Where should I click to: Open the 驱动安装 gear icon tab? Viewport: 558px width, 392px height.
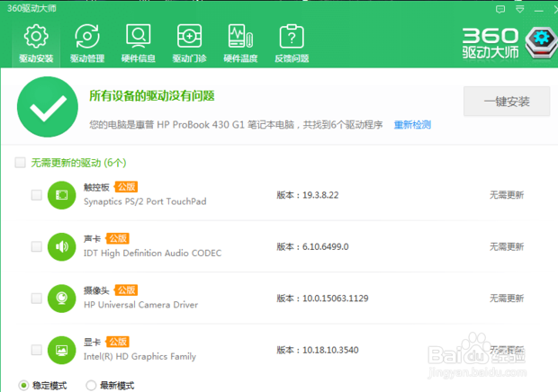(36, 43)
